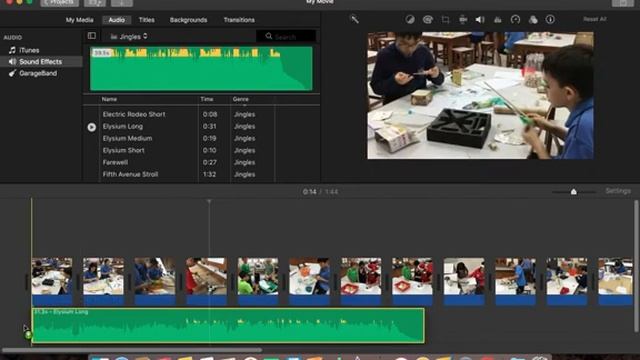Select the second timeline video clip
This screenshot has height=360, width=640.
pos(103,281)
